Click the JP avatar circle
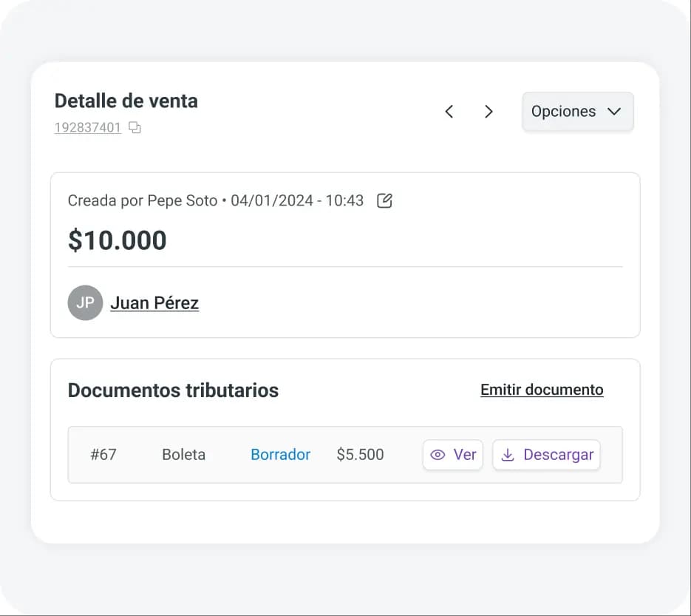The height and width of the screenshot is (616, 691). point(85,302)
